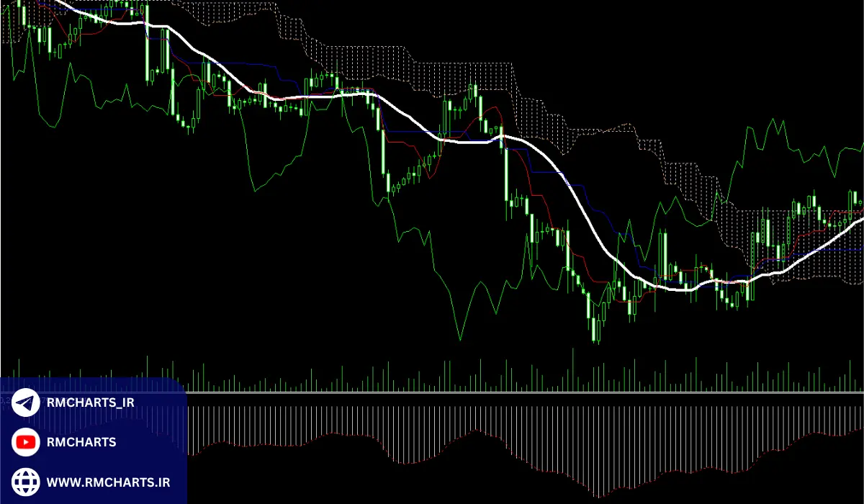The image size is (864, 504).
Task: Click the Telegram paper-plane icon
Action: 27,403
